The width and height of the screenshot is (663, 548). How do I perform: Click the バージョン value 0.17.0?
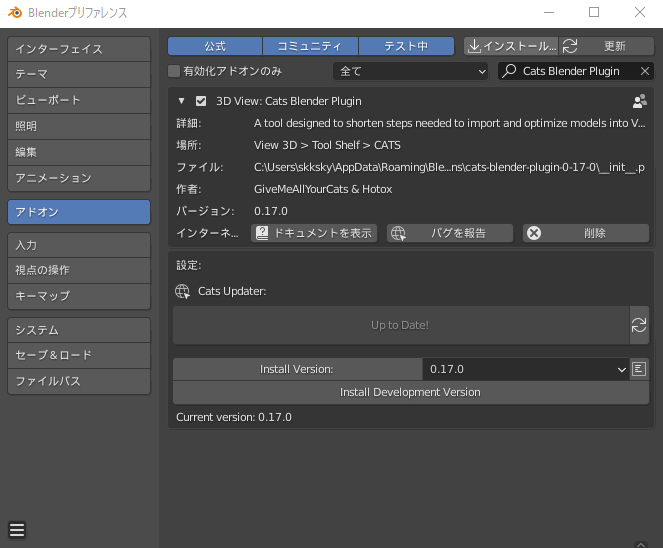coord(271,211)
